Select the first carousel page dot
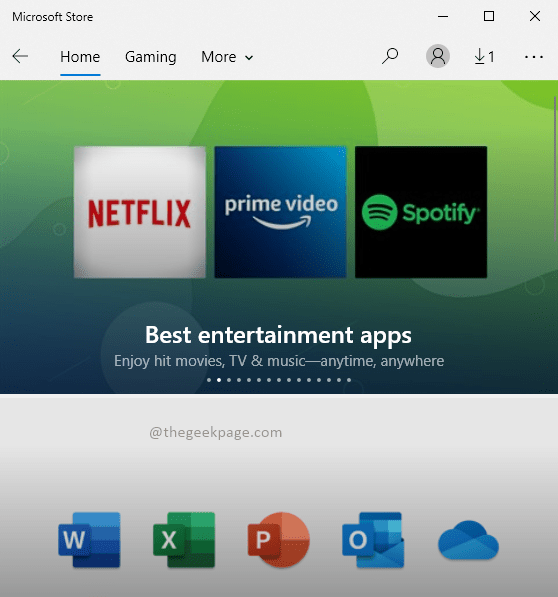This screenshot has width=558, height=597. pyautogui.click(x=209, y=380)
